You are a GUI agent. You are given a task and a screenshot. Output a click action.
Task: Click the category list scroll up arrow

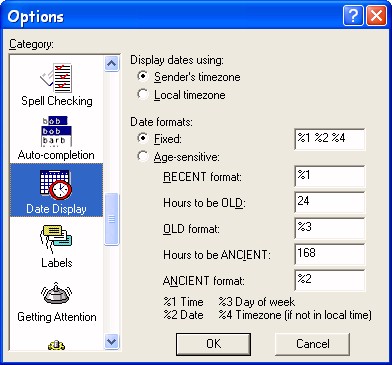(111, 63)
